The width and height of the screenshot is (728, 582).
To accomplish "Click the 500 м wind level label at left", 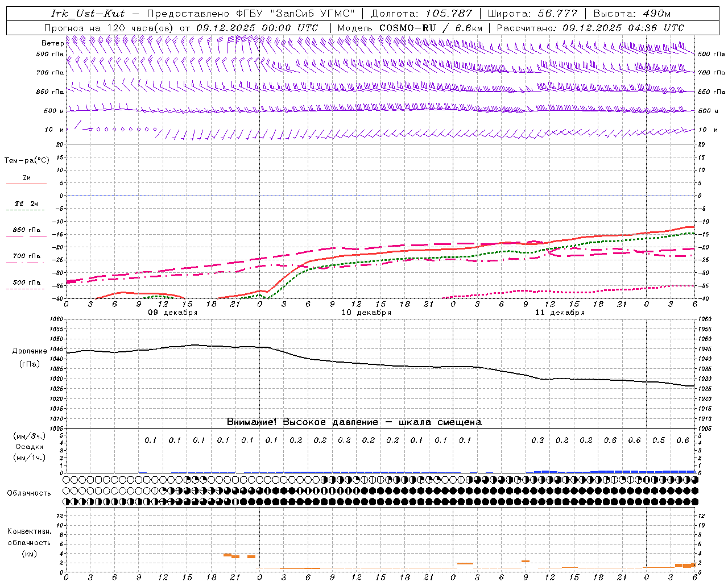I will click(x=54, y=111).
